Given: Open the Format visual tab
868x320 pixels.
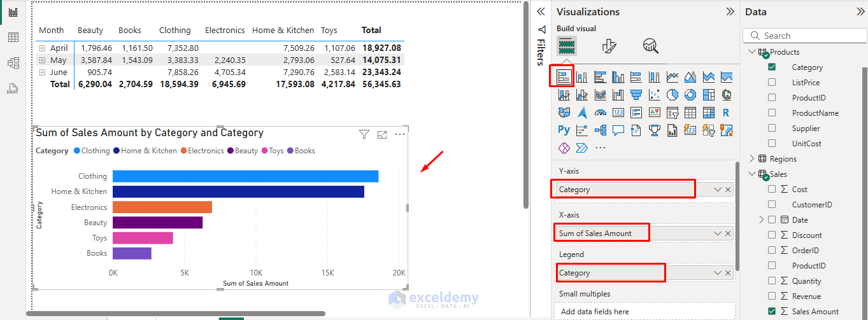Looking at the screenshot, I should click(609, 45).
